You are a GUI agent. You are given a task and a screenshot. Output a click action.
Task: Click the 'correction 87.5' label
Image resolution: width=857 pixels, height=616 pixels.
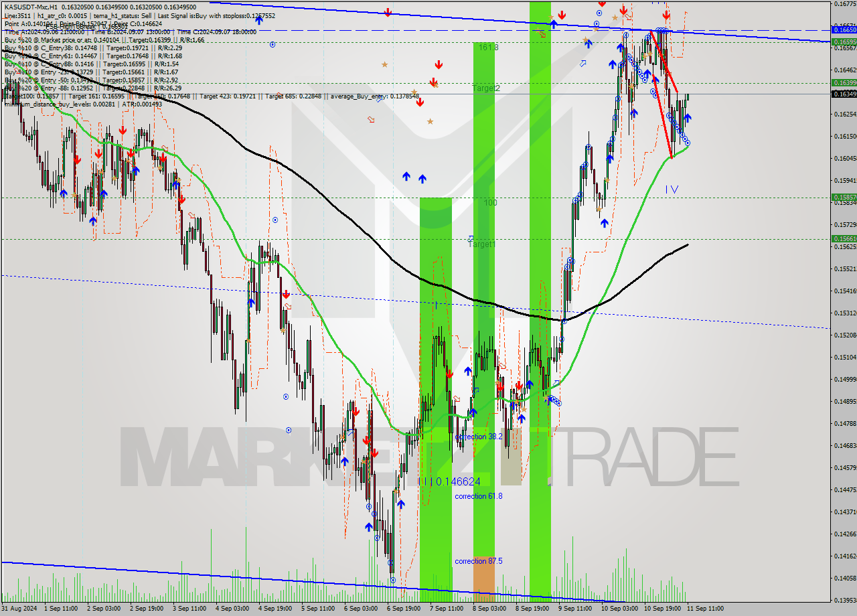click(x=478, y=561)
